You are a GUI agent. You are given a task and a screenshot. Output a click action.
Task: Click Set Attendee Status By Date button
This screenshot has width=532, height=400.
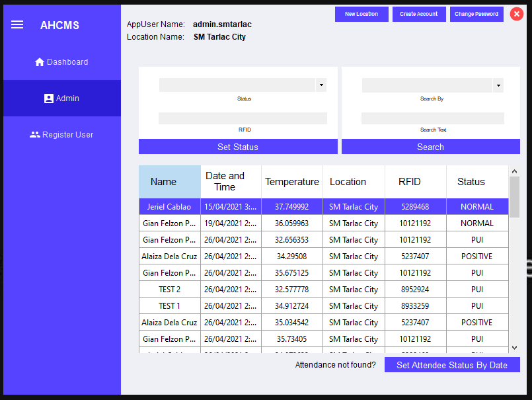(452, 365)
